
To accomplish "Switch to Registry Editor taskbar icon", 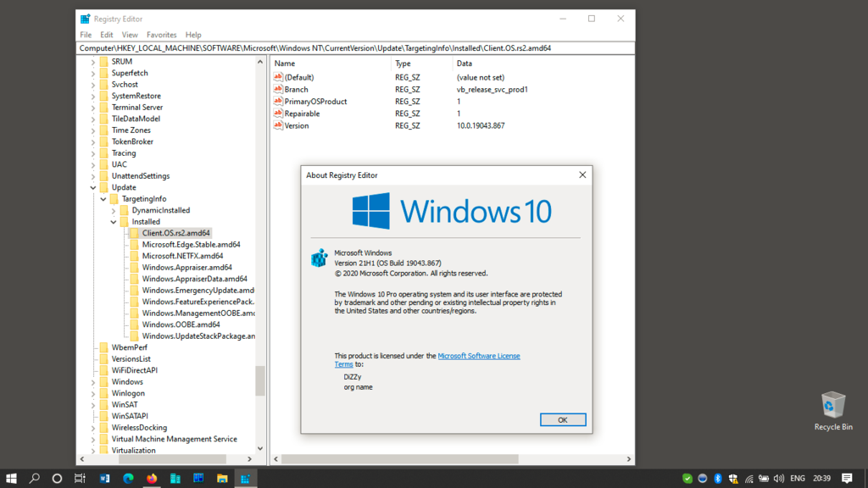I will click(245, 478).
